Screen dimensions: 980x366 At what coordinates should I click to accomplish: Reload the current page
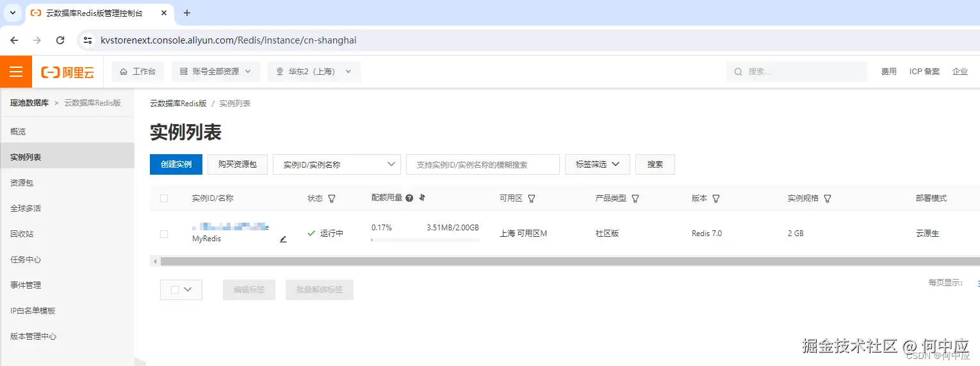[x=60, y=40]
